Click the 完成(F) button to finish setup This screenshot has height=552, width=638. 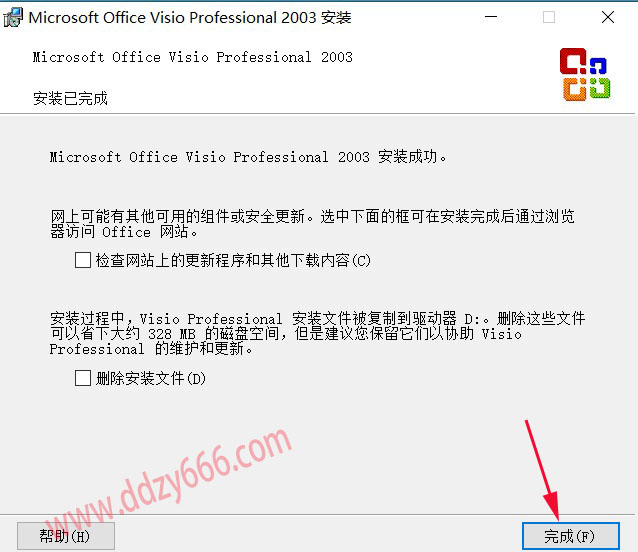click(570, 536)
